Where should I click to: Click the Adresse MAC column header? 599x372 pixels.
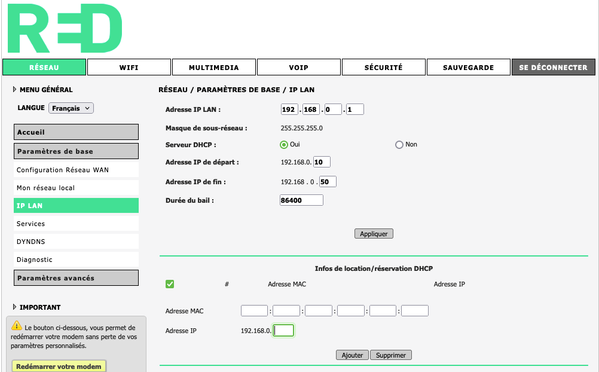pos(287,284)
